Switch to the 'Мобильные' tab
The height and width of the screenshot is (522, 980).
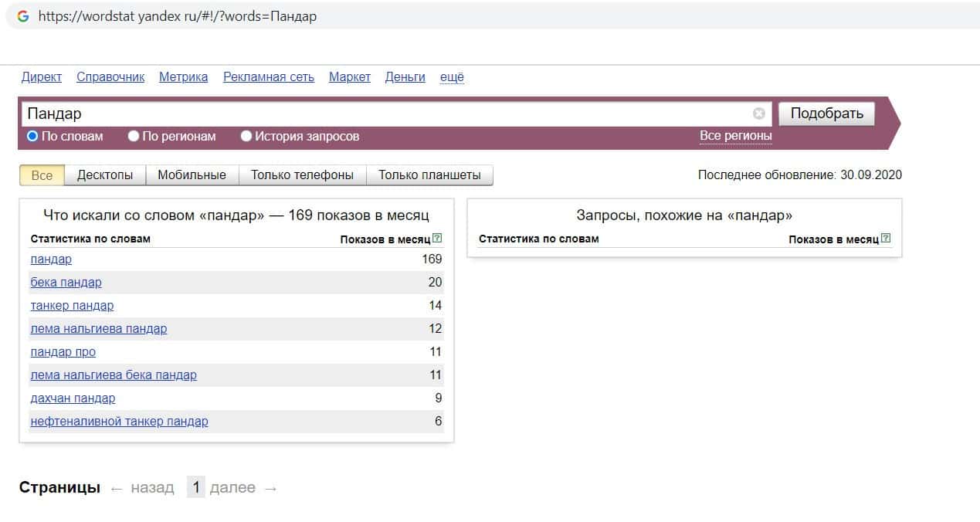coord(192,175)
